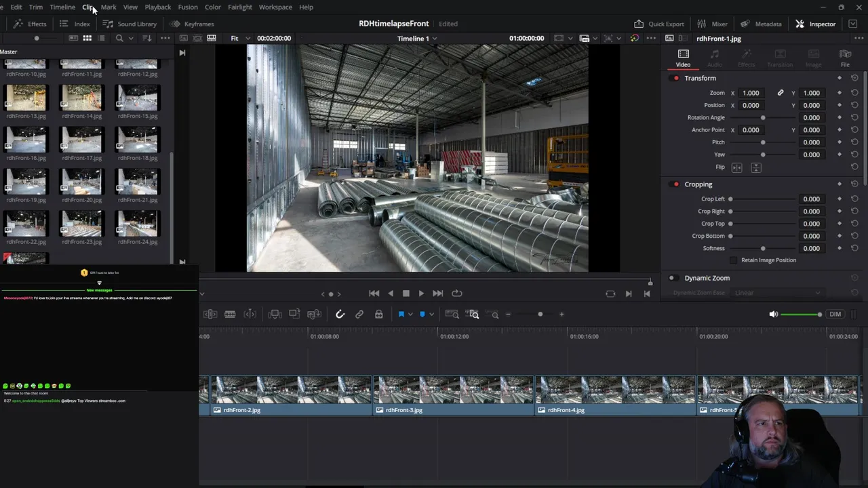868x488 pixels.
Task: Click the linked selection chain icon
Action: coord(359,314)
